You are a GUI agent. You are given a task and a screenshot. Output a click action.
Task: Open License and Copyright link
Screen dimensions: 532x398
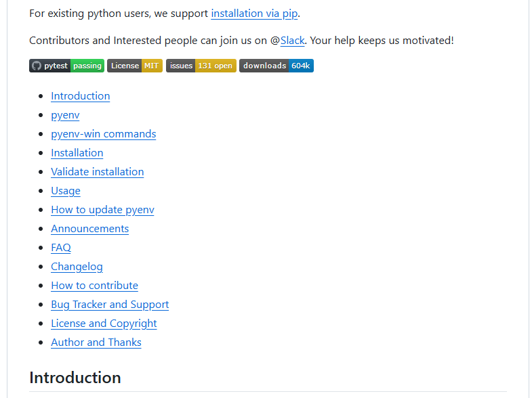click(104, 324)
